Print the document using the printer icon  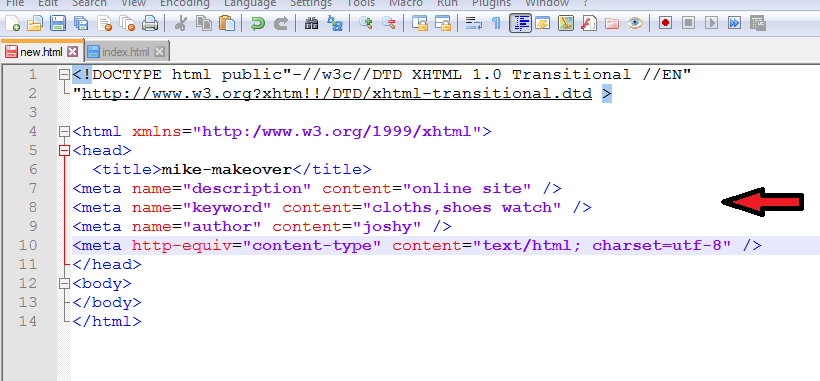150,24
